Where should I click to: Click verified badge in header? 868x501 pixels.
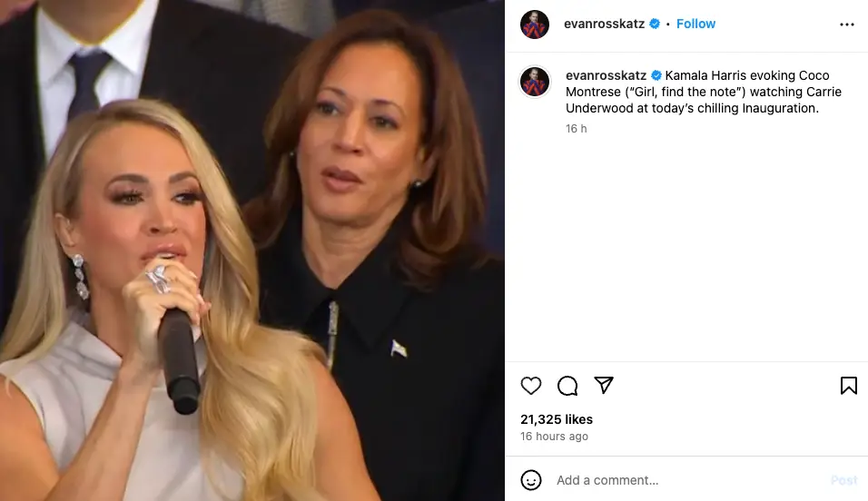[x=655, y=24]
